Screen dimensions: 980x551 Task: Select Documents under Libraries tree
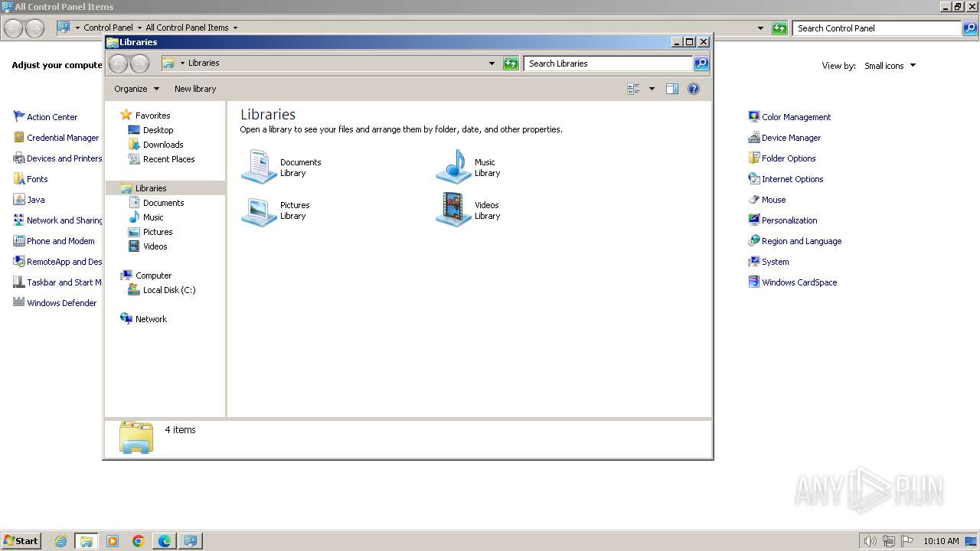(x=163, y=203)
